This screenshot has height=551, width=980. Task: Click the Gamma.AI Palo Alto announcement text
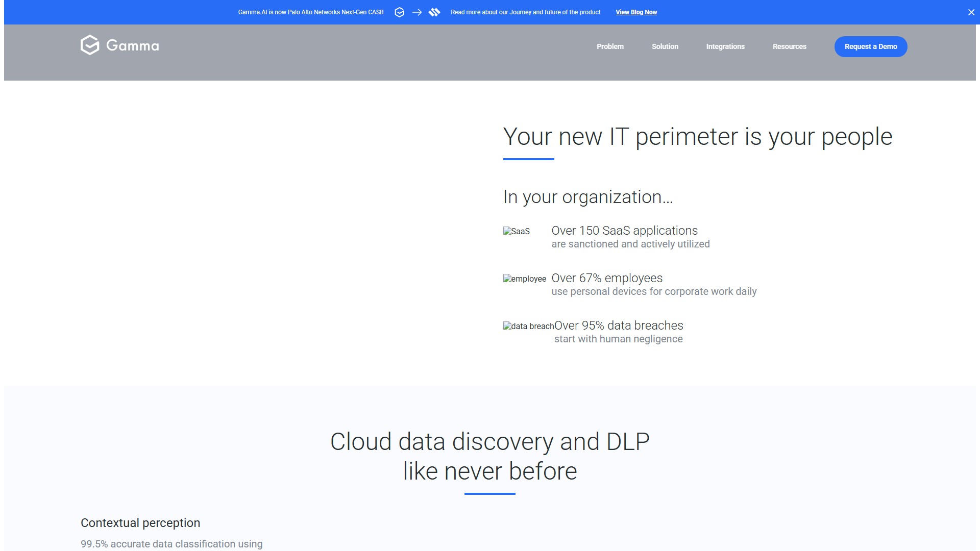310,12
